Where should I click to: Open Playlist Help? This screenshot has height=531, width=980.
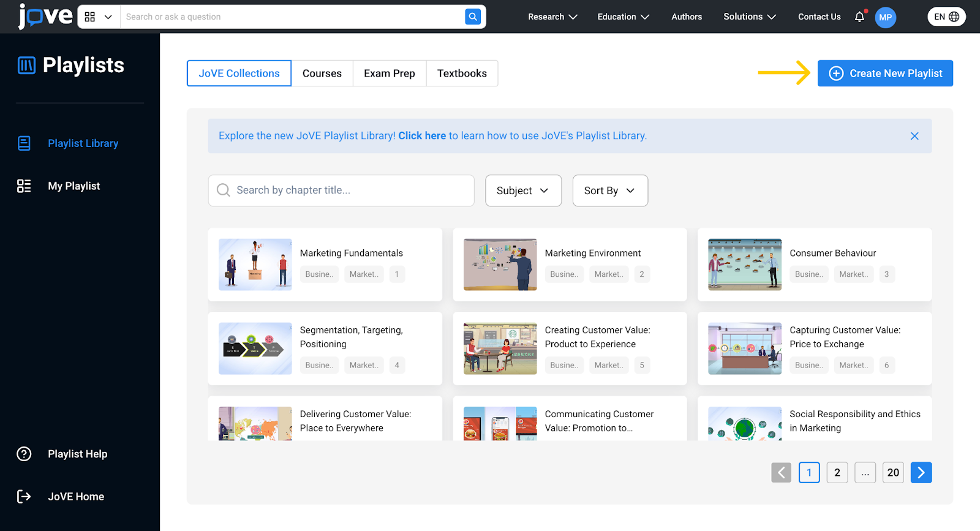[x=78, y=454]
